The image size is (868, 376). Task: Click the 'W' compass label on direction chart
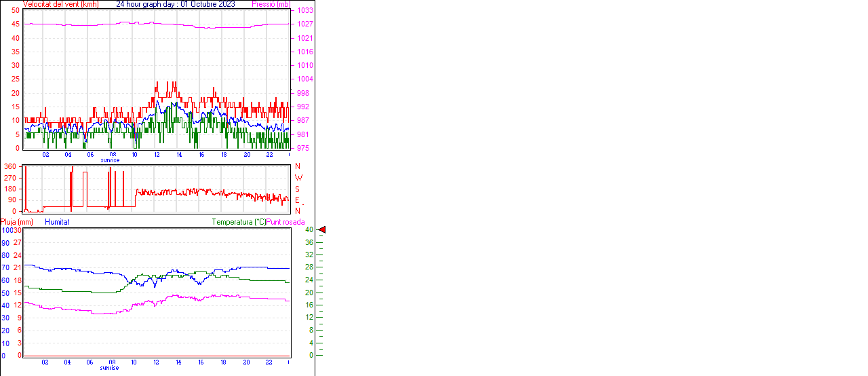pos(298,178)
